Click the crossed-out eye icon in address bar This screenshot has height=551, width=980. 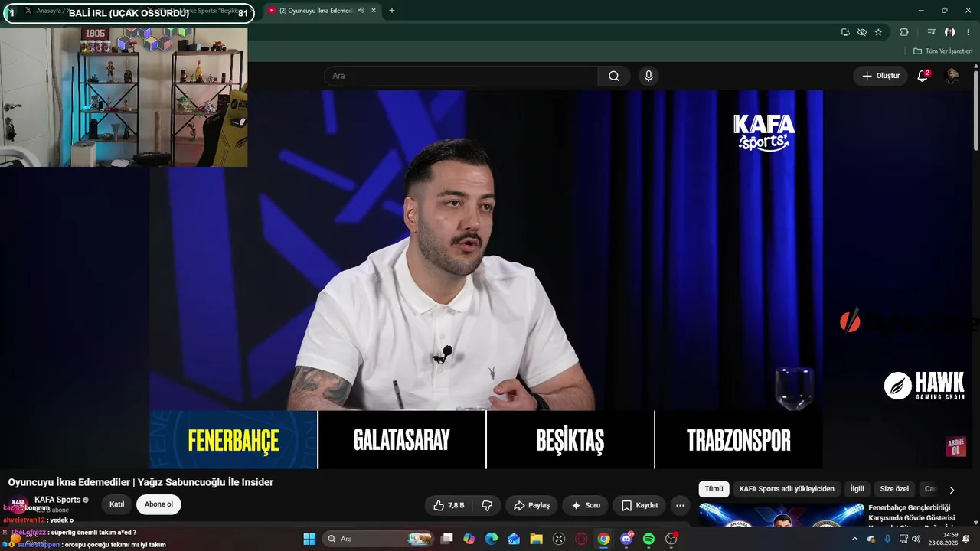pos(862,32)
